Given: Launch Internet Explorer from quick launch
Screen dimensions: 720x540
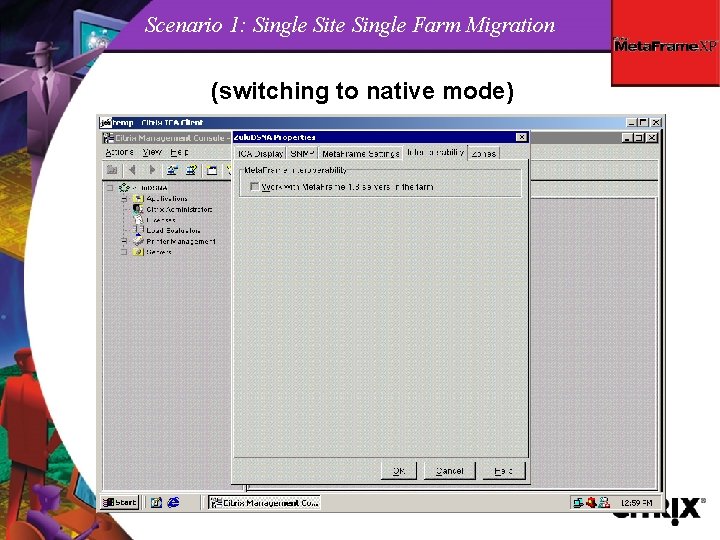Looking at the screenshot, I should pos(173,502).
